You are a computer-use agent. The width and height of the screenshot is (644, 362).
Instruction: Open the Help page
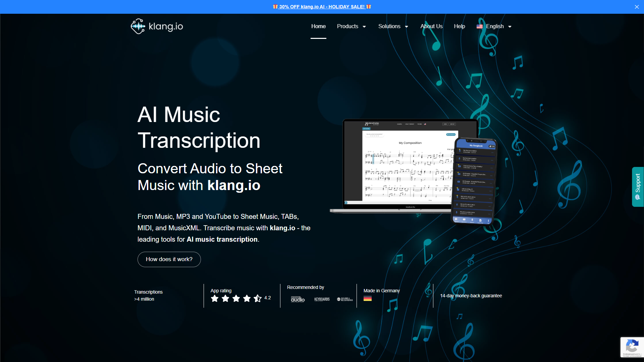tap(459, 26)
